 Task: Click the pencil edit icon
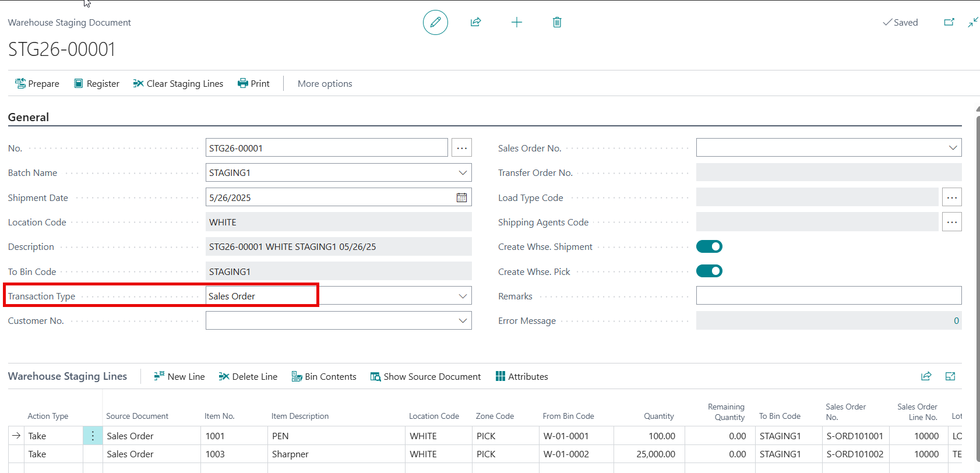click(x=435, y=23)
